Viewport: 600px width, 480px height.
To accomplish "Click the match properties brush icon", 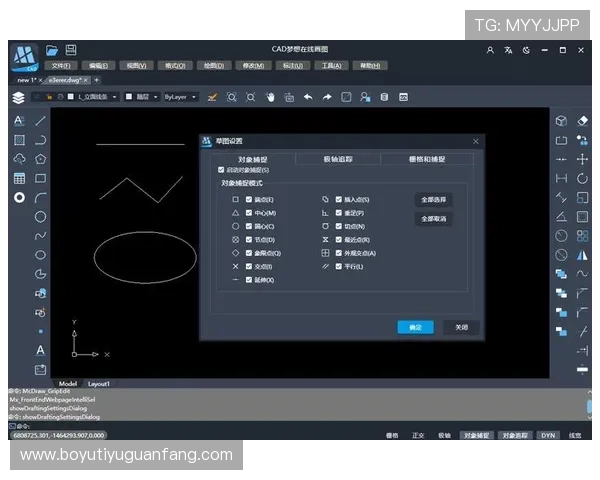I will 212,97.
